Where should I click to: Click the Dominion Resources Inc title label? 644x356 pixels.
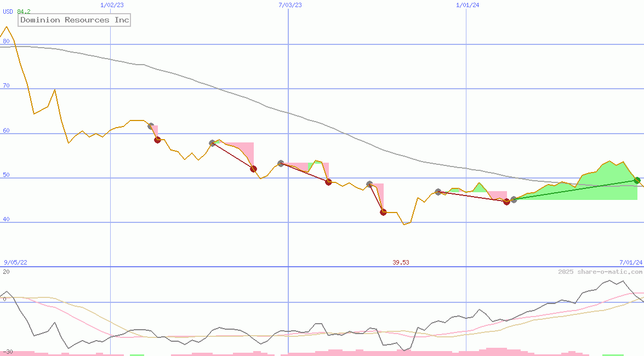click(x=75, y=20)
